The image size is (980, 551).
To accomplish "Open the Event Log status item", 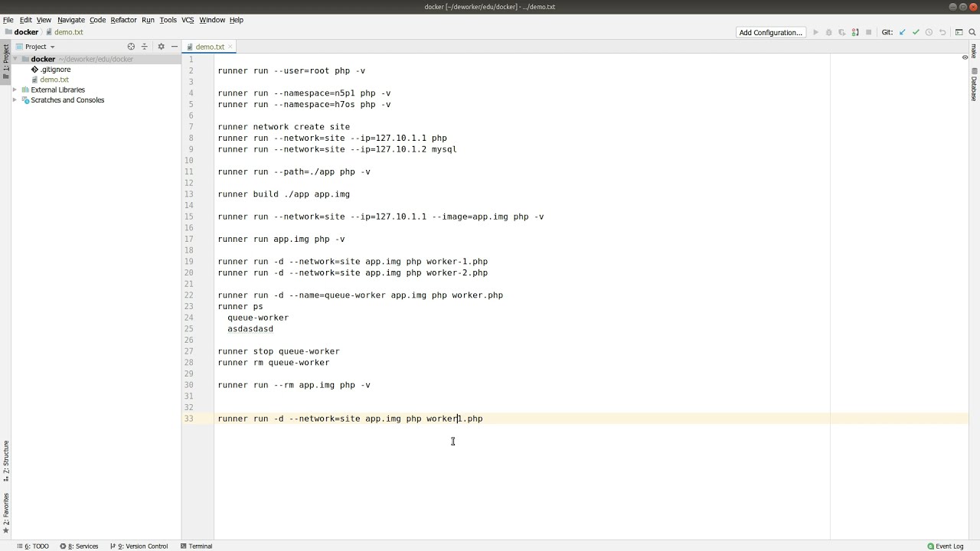I will pos(946,546).
